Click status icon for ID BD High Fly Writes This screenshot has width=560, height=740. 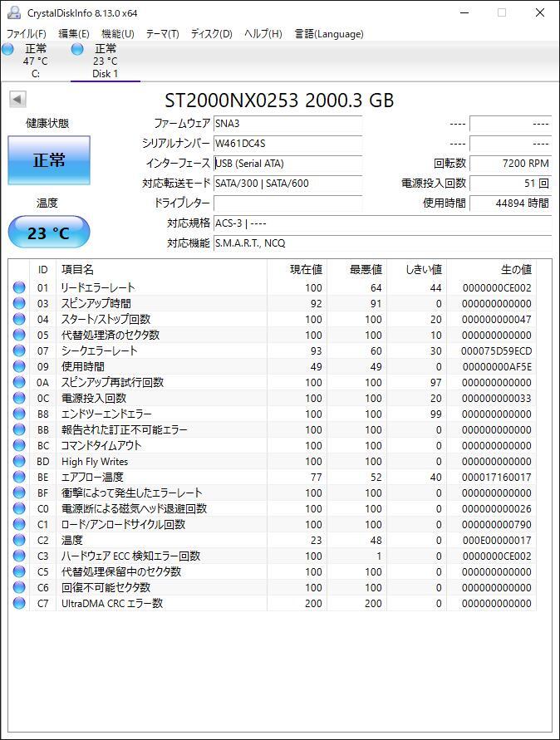(x=19, y=461)
